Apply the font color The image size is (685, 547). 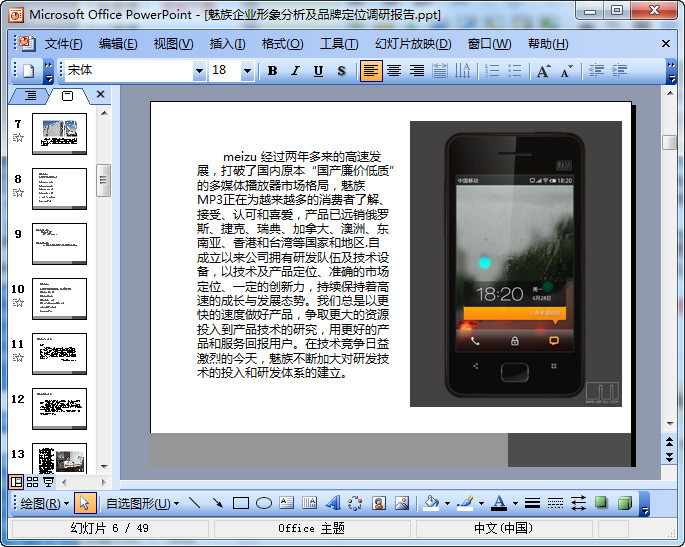click(499, 503)
